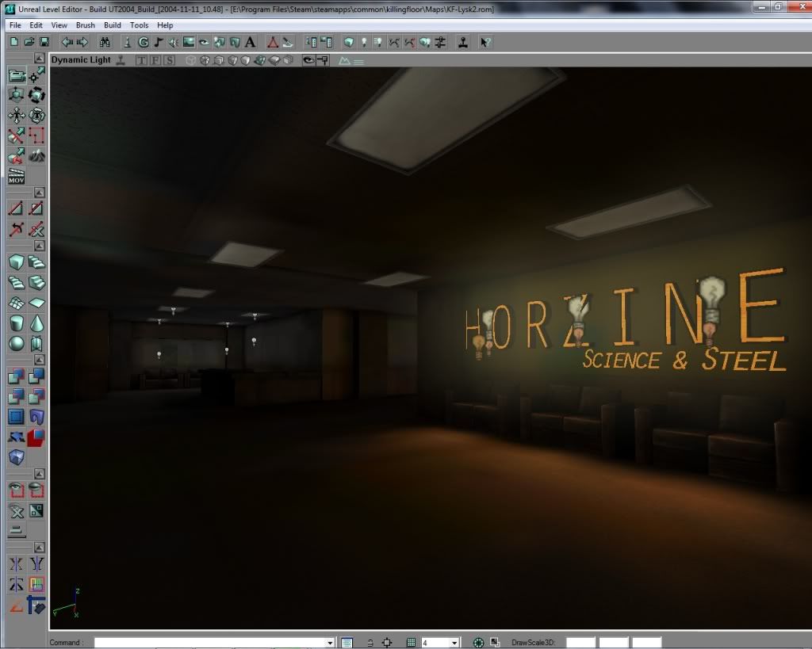
Task: Toggle the viewport eye visibility button
Action: click(308, 60)
